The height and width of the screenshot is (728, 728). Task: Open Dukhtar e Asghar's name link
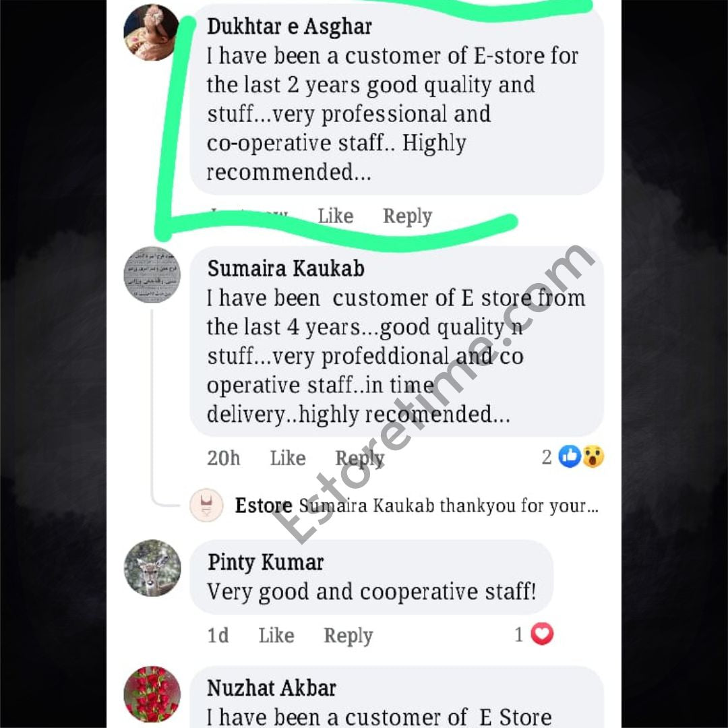(289, 26)
